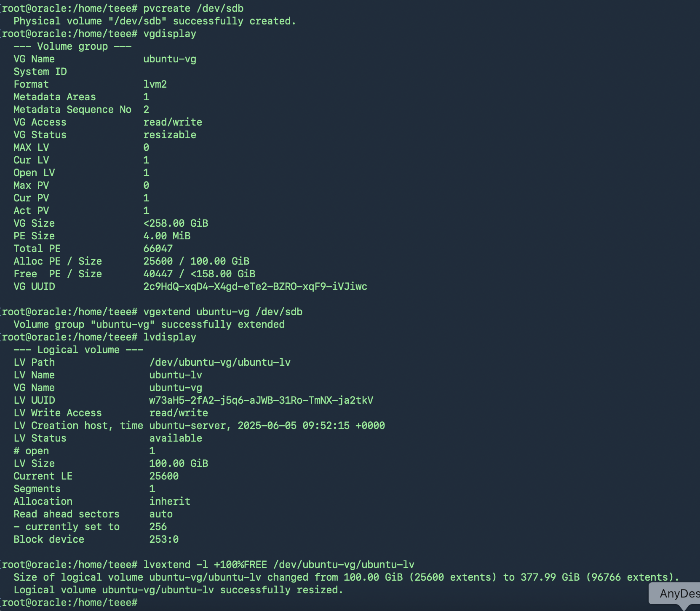Viewport: 700px width, 611px height.
Task: Click the lvdisplay command text
Action: click(x=170, y=337)
